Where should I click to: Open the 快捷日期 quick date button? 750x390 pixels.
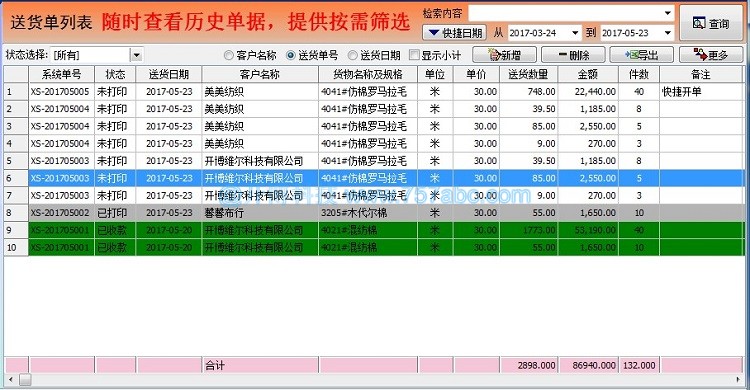coord(455,33)
